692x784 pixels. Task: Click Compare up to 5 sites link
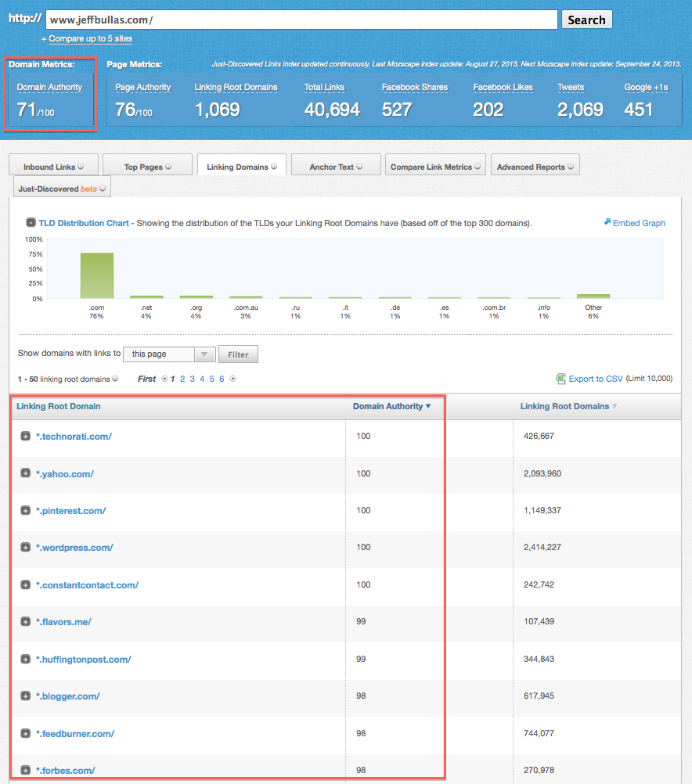coord(91,38)
